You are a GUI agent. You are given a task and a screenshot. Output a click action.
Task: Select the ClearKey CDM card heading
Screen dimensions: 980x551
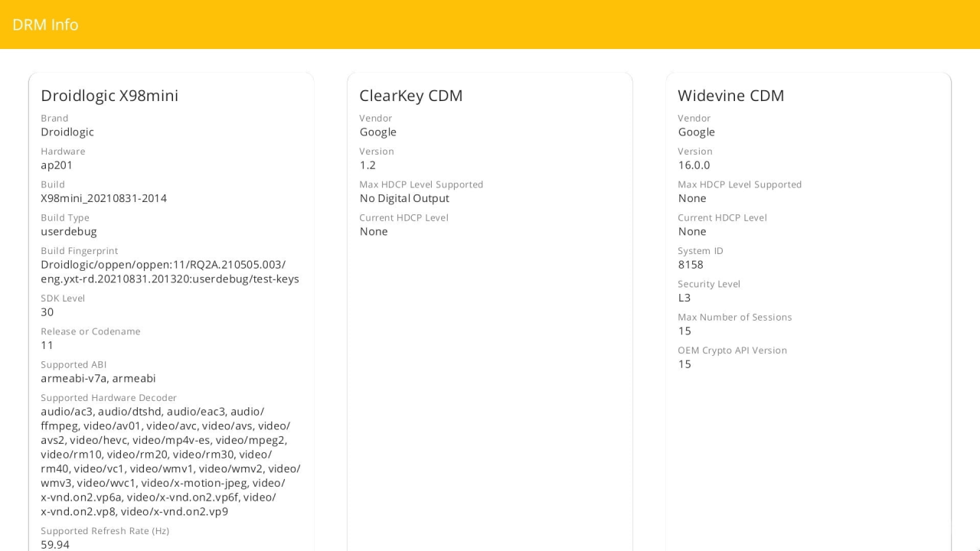pos(411,96)
